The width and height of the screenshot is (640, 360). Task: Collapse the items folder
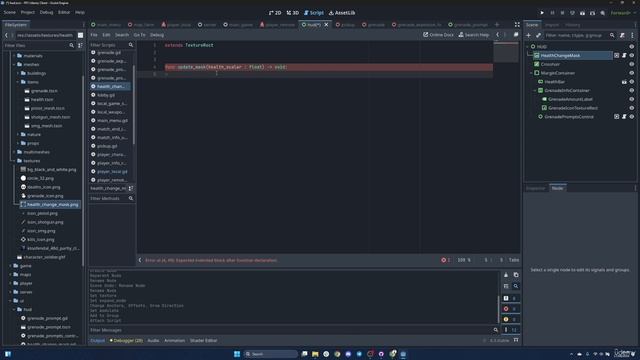[x=18, y=82]
